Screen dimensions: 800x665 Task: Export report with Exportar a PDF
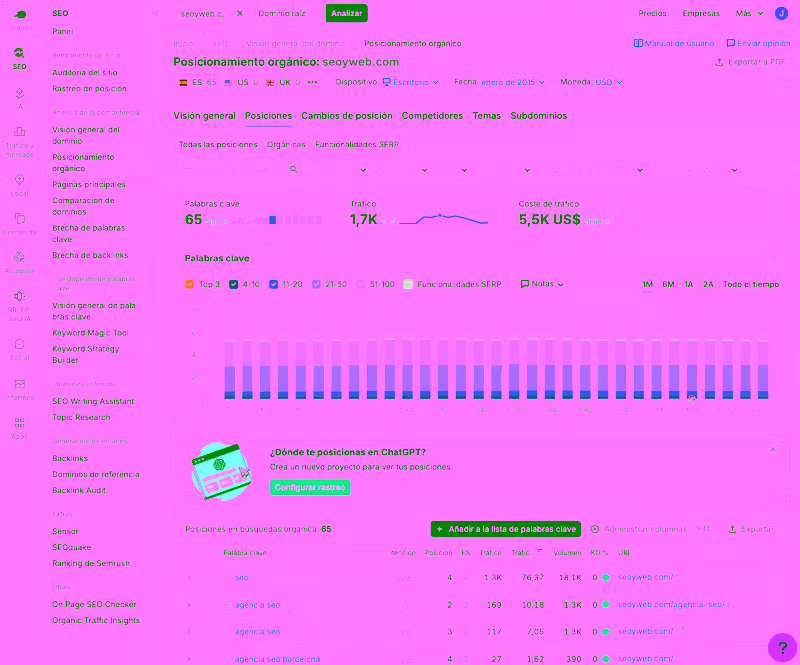coord(749,62)
